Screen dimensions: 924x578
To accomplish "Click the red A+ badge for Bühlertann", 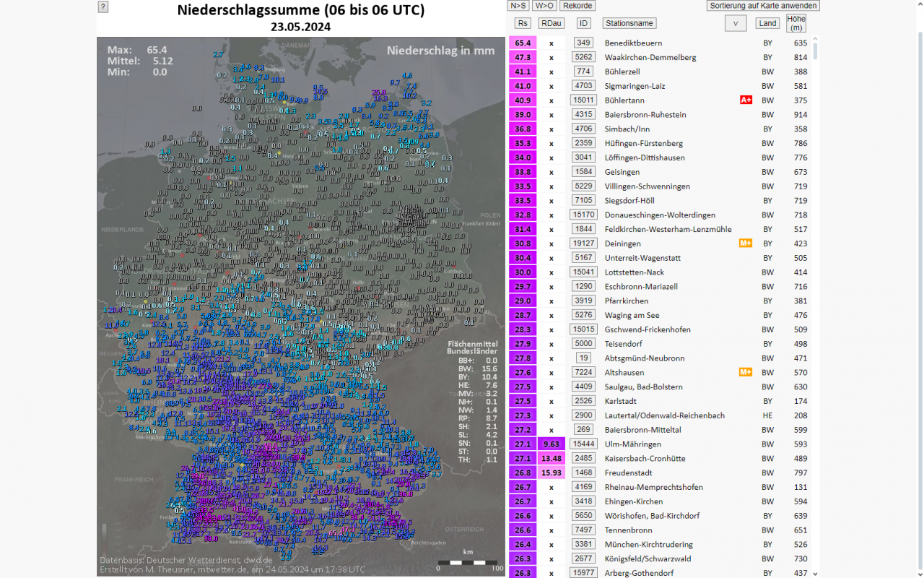I will coord(746,100).
